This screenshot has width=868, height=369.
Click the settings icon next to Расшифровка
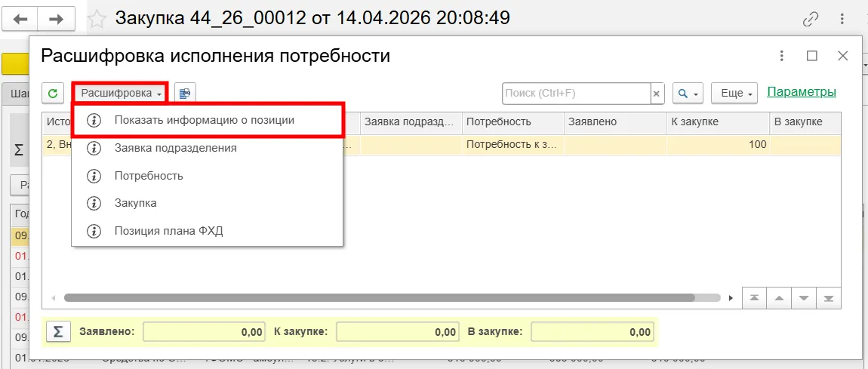(x=185, y=93)
